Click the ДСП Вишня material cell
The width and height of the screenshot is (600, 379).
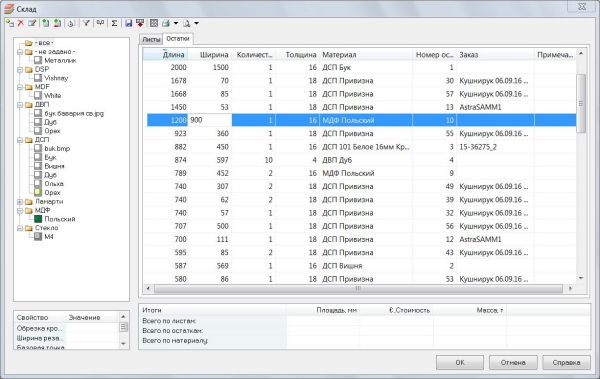(366, 266)
